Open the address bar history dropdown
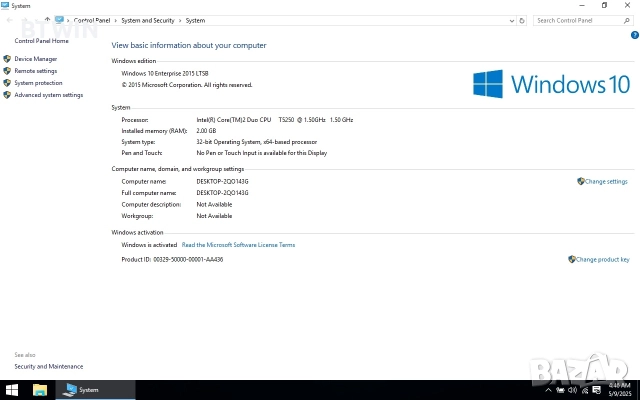 pyautogui.click(x=512, y=20)
